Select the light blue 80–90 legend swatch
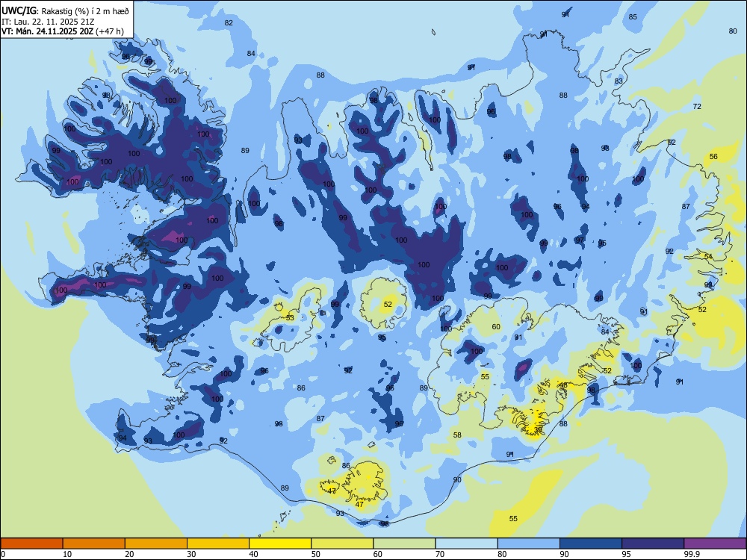Screen dimensions: 747x560 pos(529,544)
